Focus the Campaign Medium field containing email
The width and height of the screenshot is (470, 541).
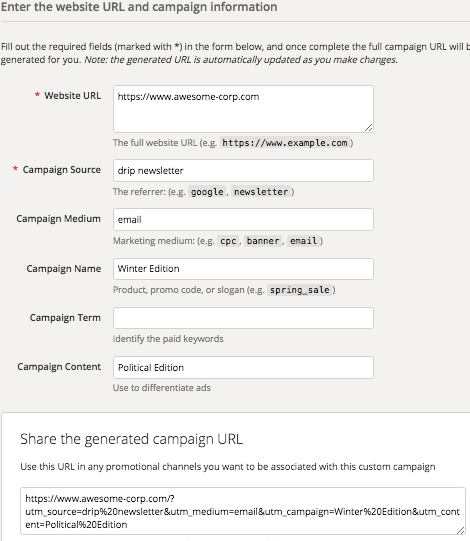[x=243, y=219]
